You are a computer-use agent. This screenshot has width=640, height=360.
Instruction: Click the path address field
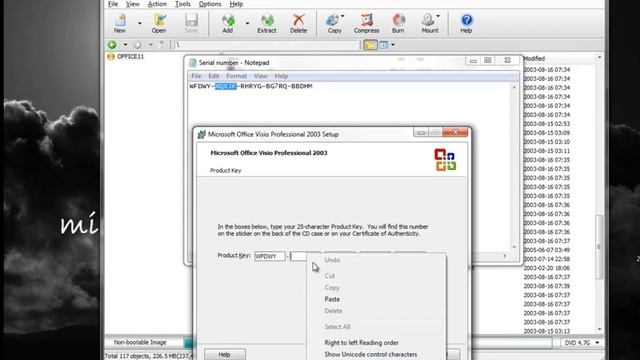267,44
